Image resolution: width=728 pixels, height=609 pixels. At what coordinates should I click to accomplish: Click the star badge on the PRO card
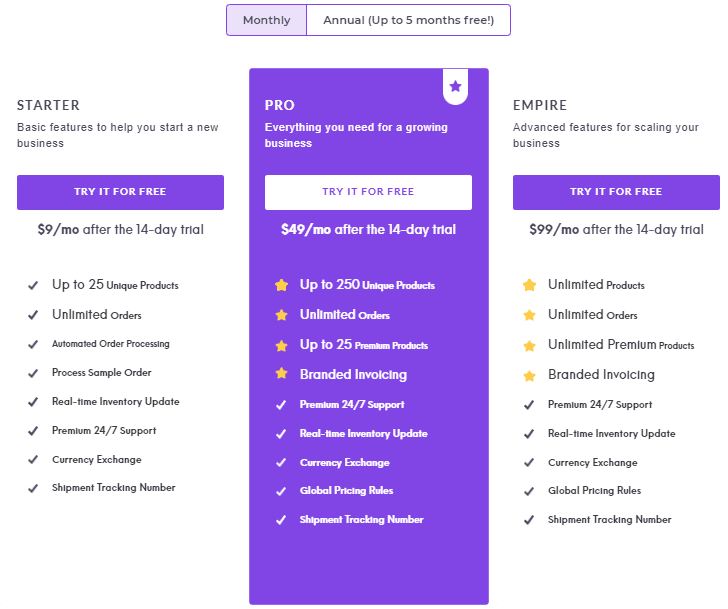tap(455, 86)
